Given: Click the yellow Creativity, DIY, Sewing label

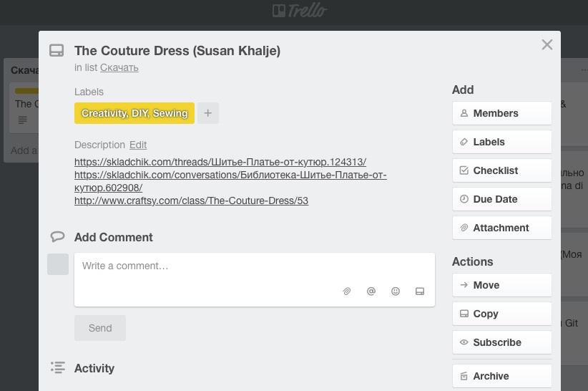Looking at the screenshot, I should pyautogui.click(x=134, y=113).
